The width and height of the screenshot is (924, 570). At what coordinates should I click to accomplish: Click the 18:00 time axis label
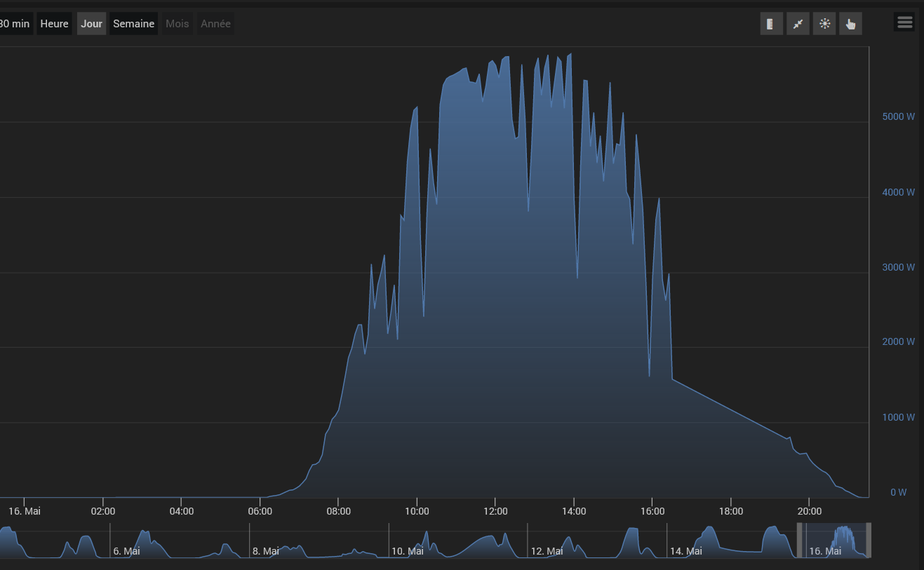(732, 511)
